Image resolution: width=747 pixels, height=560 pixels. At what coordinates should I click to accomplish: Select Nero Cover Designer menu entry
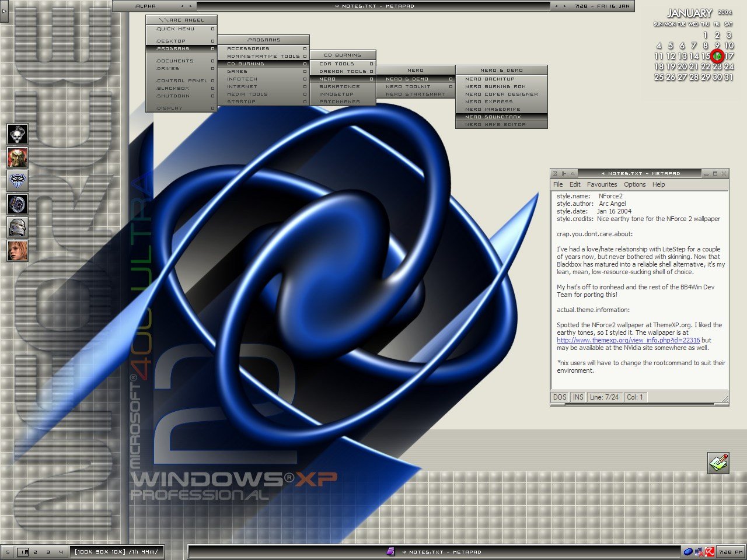[501, 94]
